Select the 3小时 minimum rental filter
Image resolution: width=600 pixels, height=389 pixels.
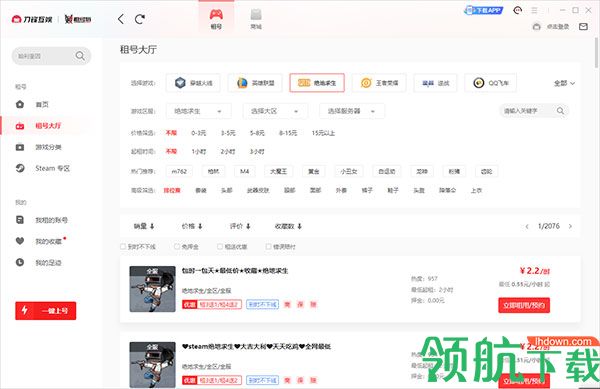pos(257,151)
